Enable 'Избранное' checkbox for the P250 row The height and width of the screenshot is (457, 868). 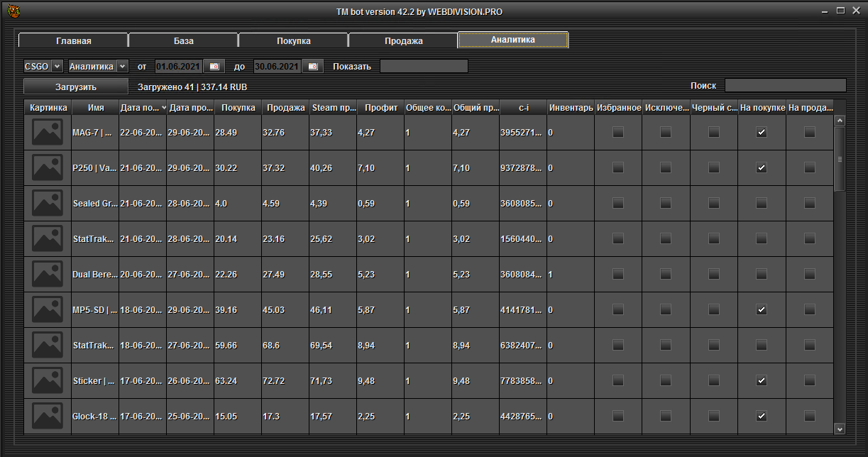618,168
